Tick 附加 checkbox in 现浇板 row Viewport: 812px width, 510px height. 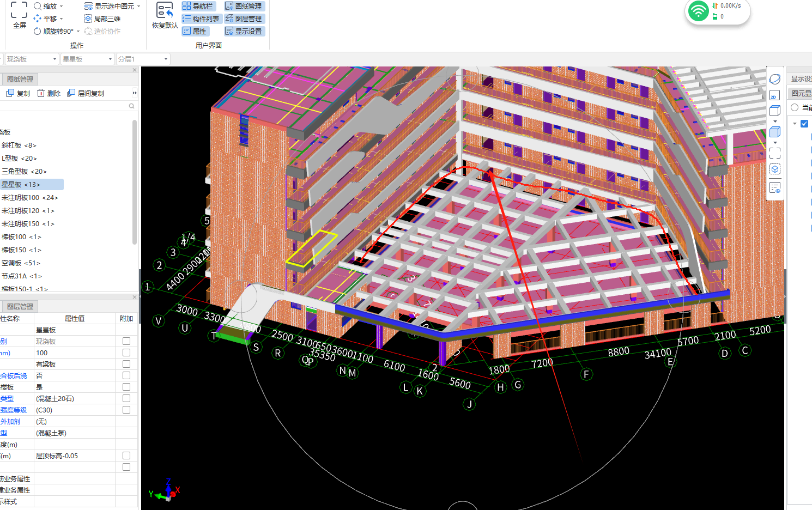(126, 341)
